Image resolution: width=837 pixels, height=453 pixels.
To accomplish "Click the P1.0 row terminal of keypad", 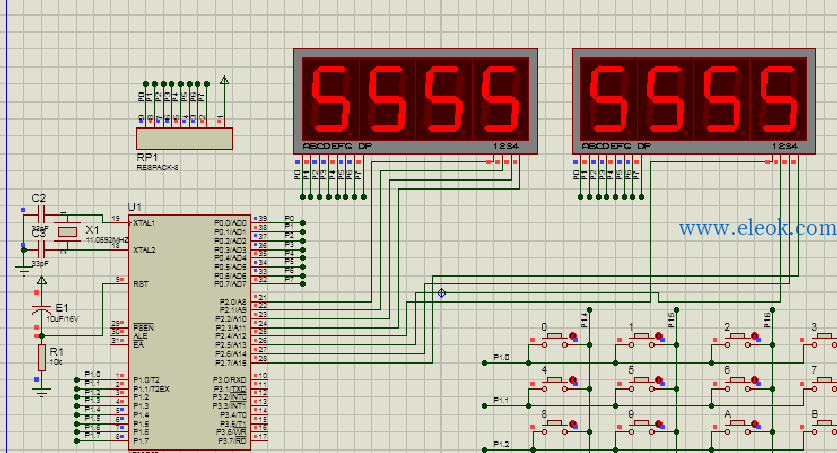I will tap(485, 363).
